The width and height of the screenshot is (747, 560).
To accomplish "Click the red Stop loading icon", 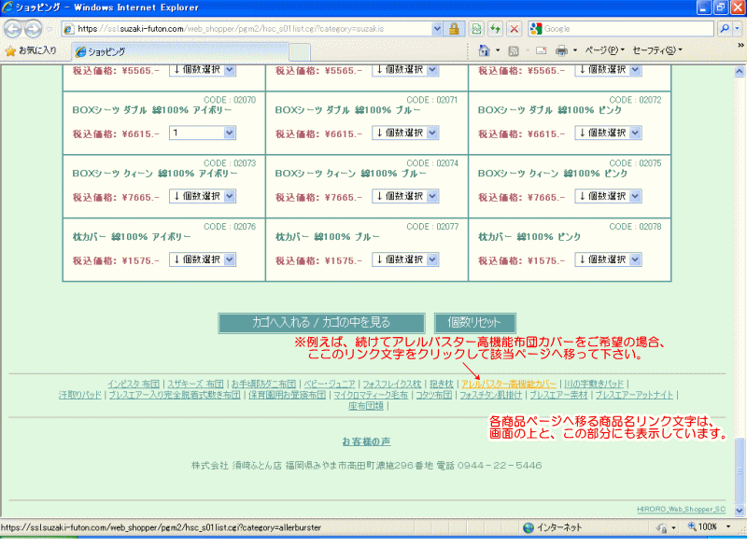I will [514, 29].
